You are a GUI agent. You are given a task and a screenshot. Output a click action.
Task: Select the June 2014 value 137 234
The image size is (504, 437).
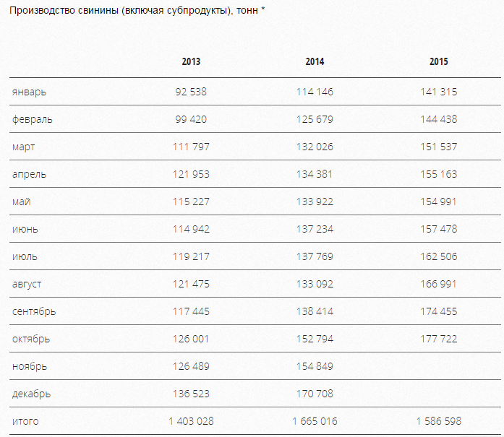pyautogui.click(x=315, y=229)
